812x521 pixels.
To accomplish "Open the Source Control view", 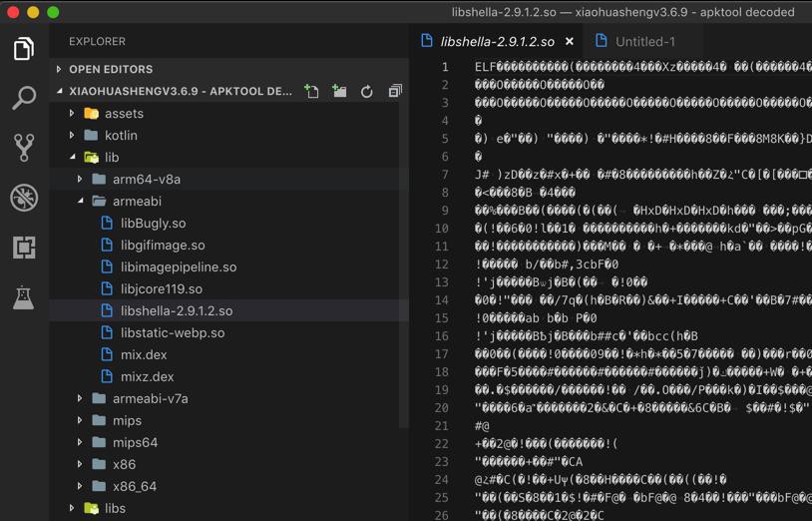I will click(24, 147).
